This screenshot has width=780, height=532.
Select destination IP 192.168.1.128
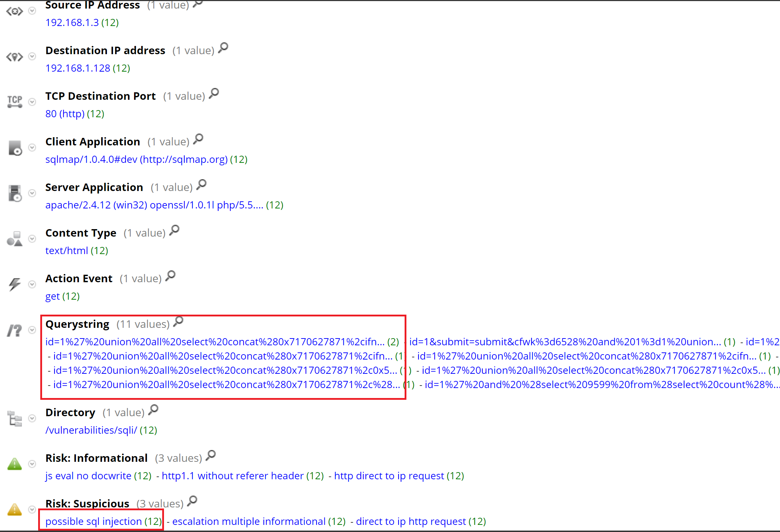coord(78,68)
